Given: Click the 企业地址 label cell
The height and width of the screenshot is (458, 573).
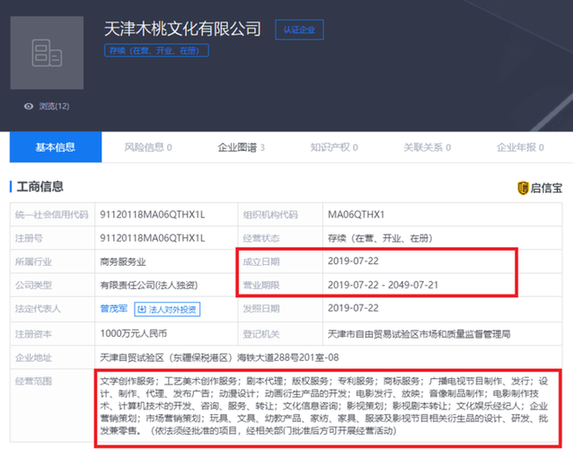Looking at the screenshot, I should coord(52,357).
